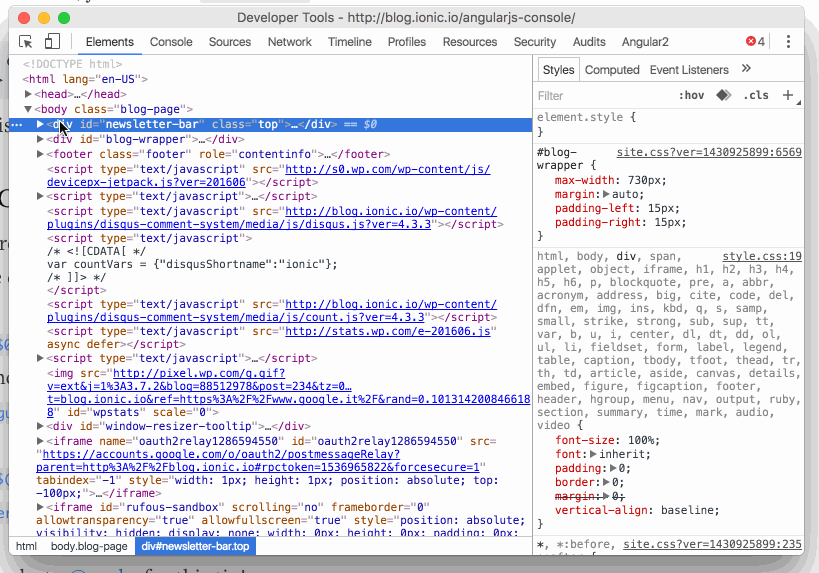Expand the blog-wrapper div node
This screenshot has width=819, height=573.
pos(41,140)
